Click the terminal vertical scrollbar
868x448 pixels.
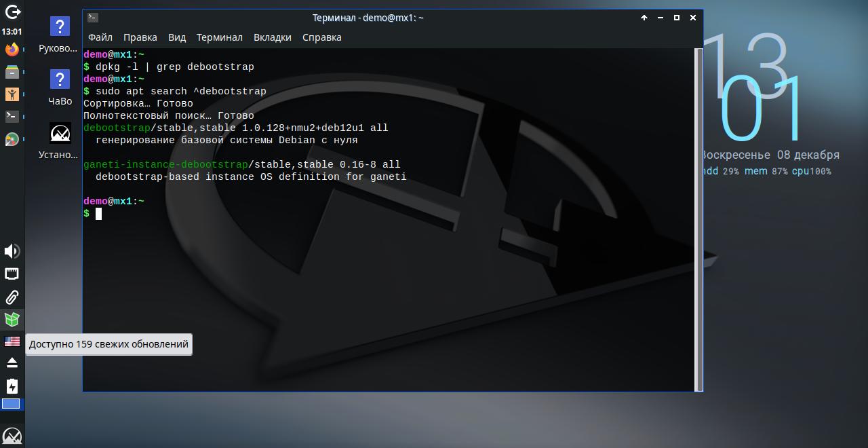[x=699, y=219]
